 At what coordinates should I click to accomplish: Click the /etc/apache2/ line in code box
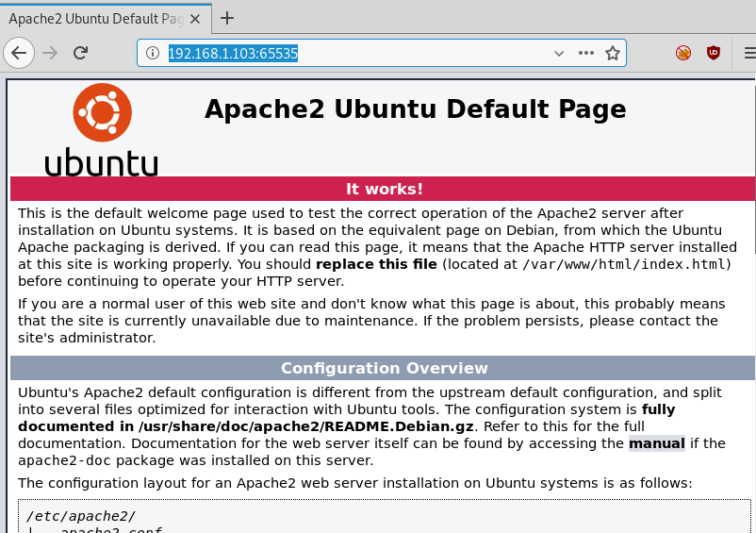(81, 516)
